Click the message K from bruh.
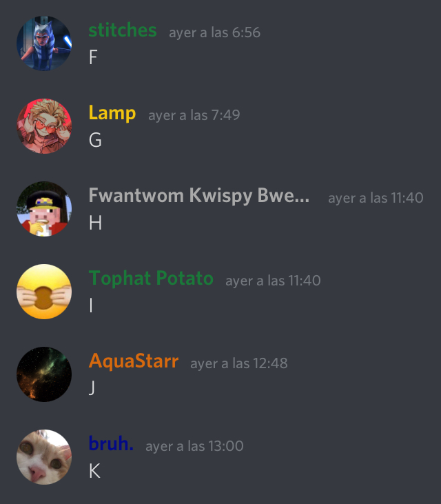Image resolution: width=441 pixels, height=504 pixels. click(95, 471)
